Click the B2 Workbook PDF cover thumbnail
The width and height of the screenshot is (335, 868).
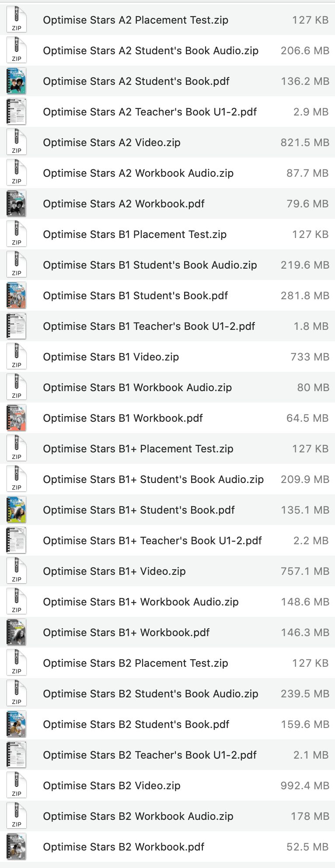coord(17,847)
